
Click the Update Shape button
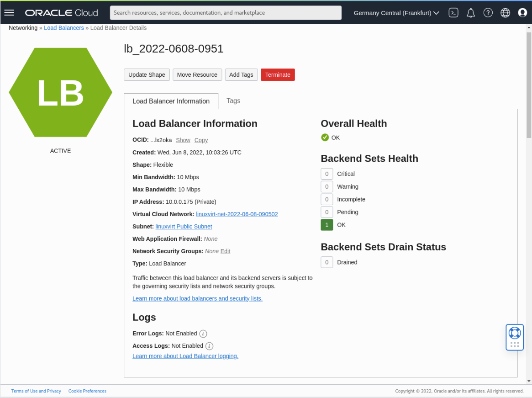pyautogui.click(x=147, y=74)
